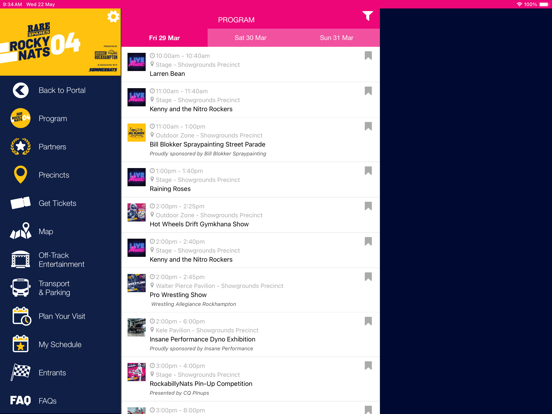The image size is (552, 414).
Task: Tap the FAQ icon in sidebar
Action: pos(20,400)
